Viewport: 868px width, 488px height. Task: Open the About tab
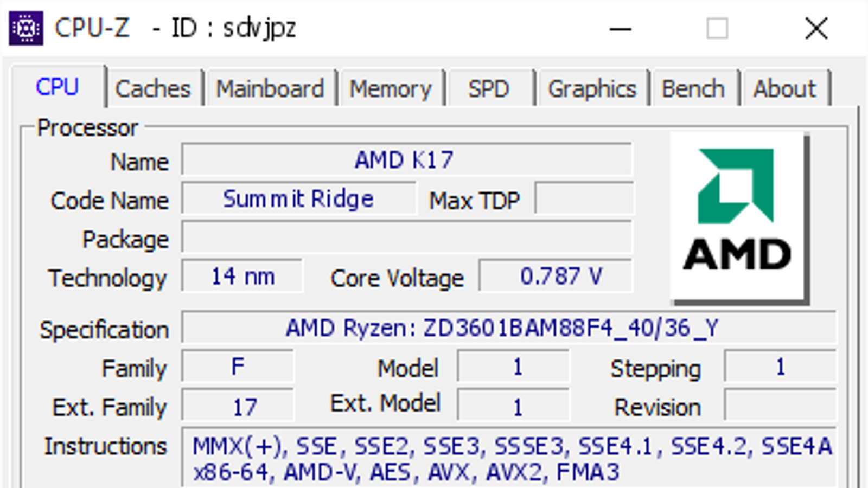click(x=784, y=89)
